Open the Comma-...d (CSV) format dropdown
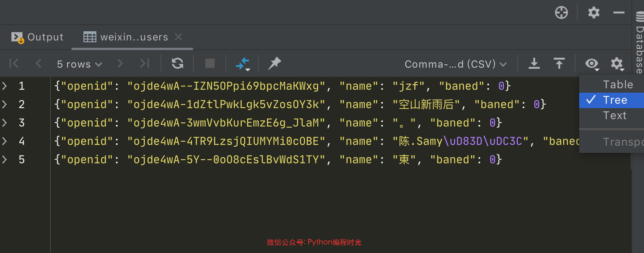 point(455,64)
